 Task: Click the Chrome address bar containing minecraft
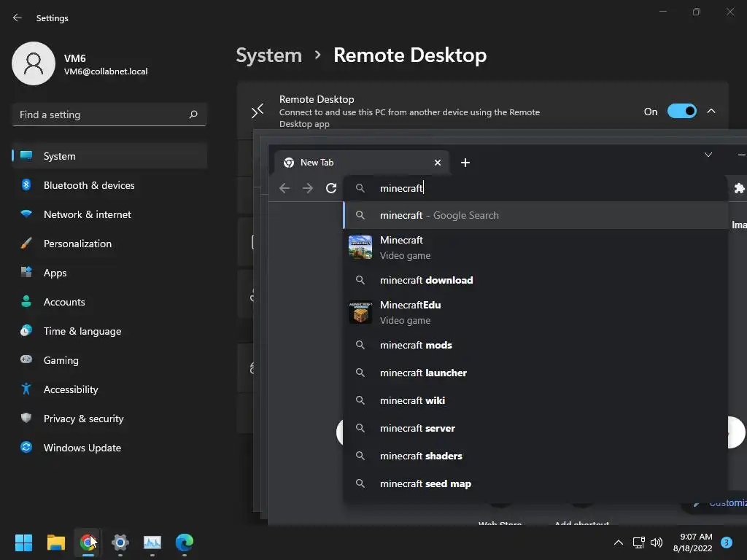pyautogui.click(x=535, y=188)
